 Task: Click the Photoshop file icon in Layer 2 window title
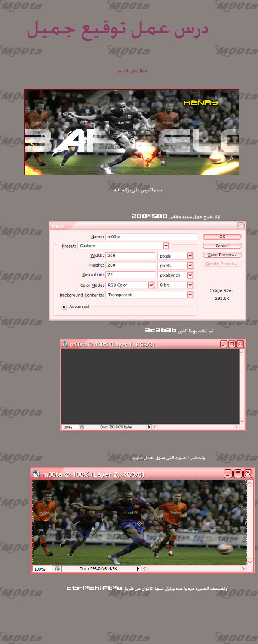(x=37, y=474)
